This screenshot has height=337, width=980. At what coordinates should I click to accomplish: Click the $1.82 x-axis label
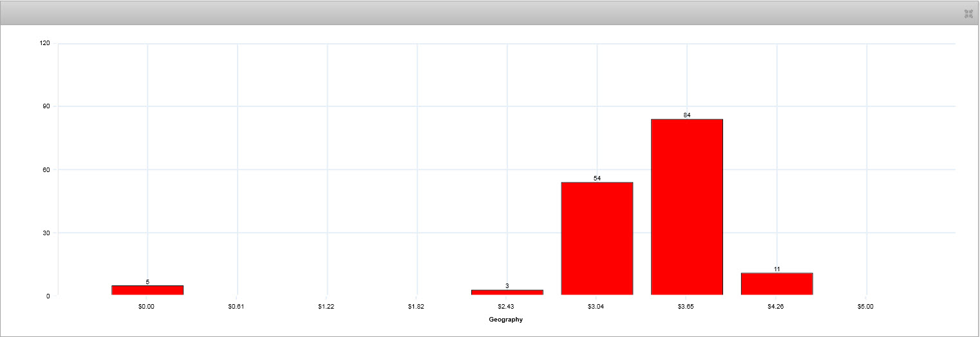pos(416,307)
